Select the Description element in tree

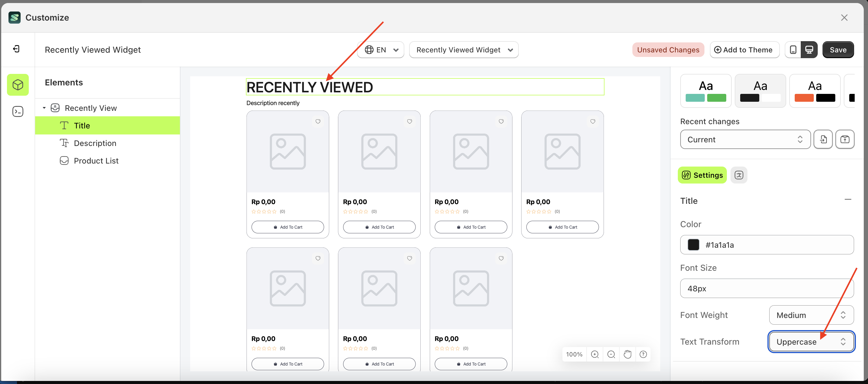click(95, 143)
